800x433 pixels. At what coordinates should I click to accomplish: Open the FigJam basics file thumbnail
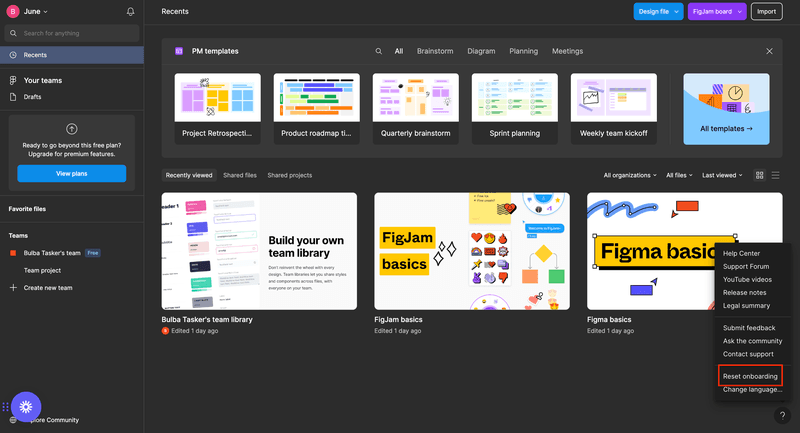472,251
